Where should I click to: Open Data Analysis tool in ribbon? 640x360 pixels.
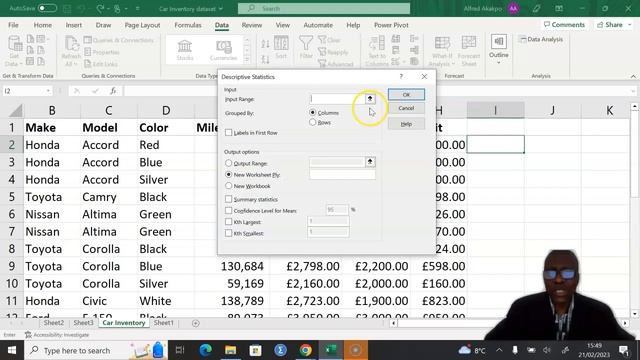[542, 39]
